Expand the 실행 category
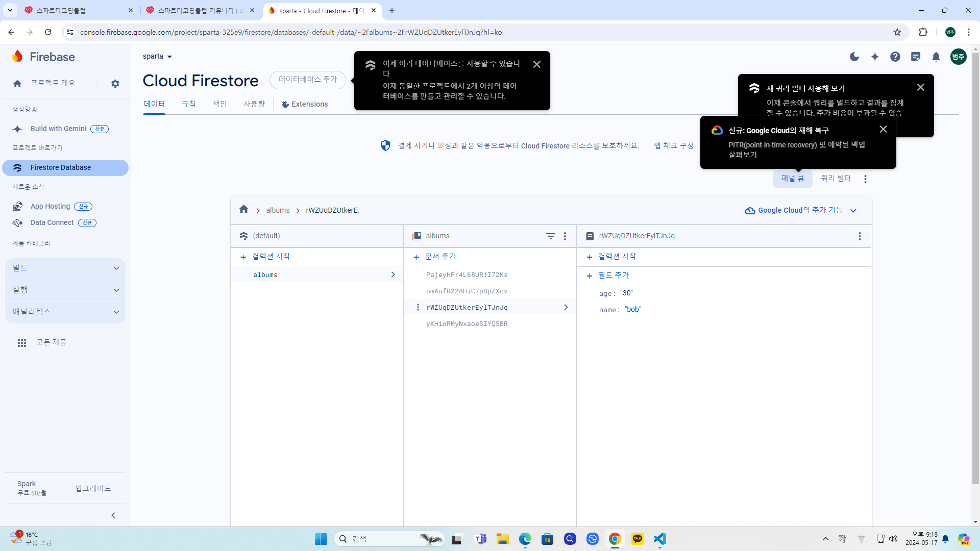980x551 pixels. coord(65,290)
